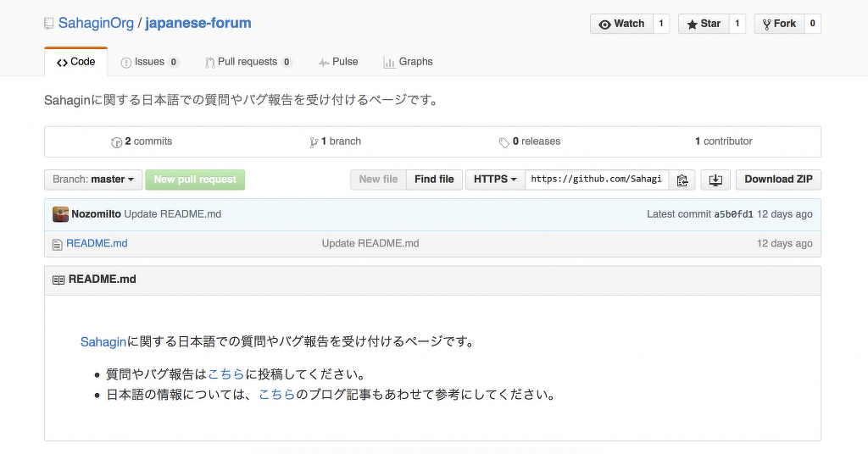Open the japanese-forum repository link
This screenshot has width=868, height=454.
tap(198, 23)
